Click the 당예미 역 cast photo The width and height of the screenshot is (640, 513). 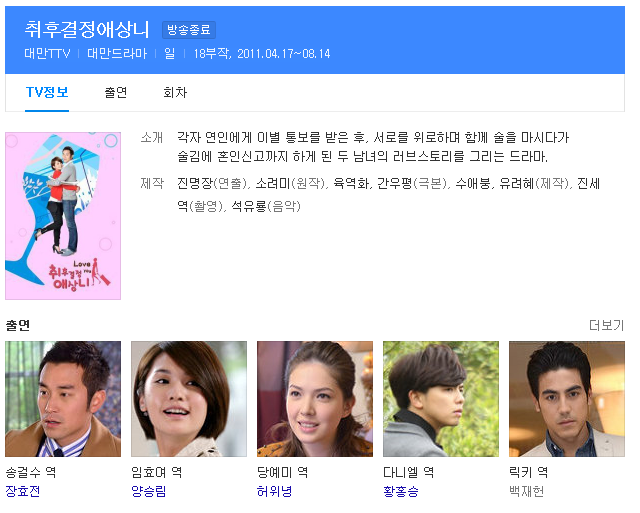pos(315,399)
